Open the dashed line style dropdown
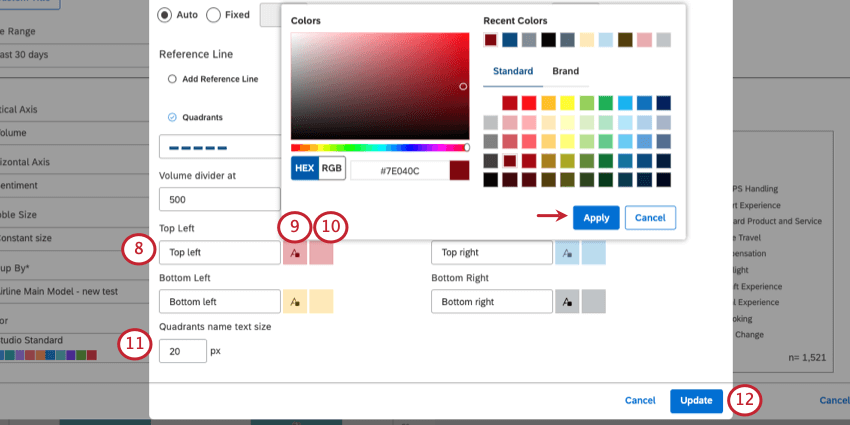The height and width of the screenshot is (425, 850). [220, 147]
